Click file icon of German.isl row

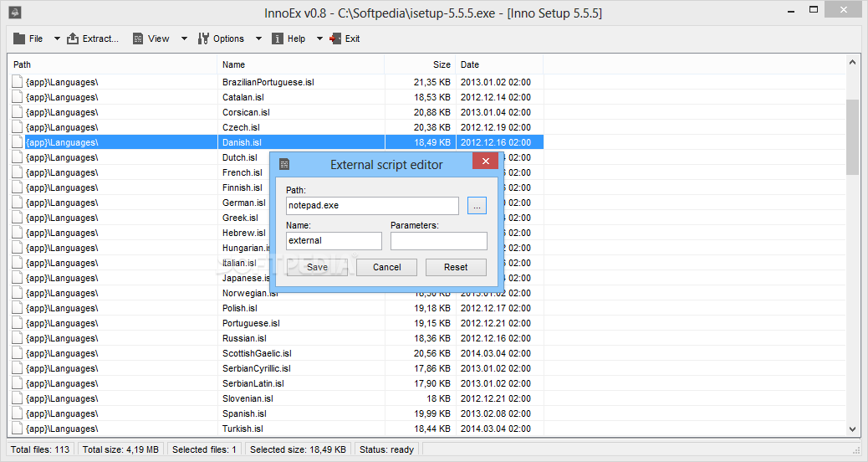(18, 203)
